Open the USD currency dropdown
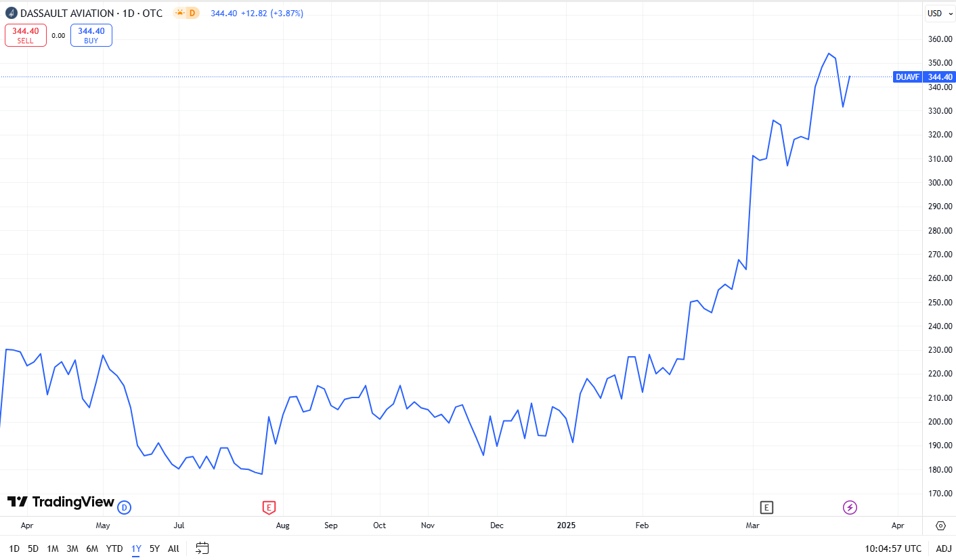956x560 pixels. tap(940, 13)
